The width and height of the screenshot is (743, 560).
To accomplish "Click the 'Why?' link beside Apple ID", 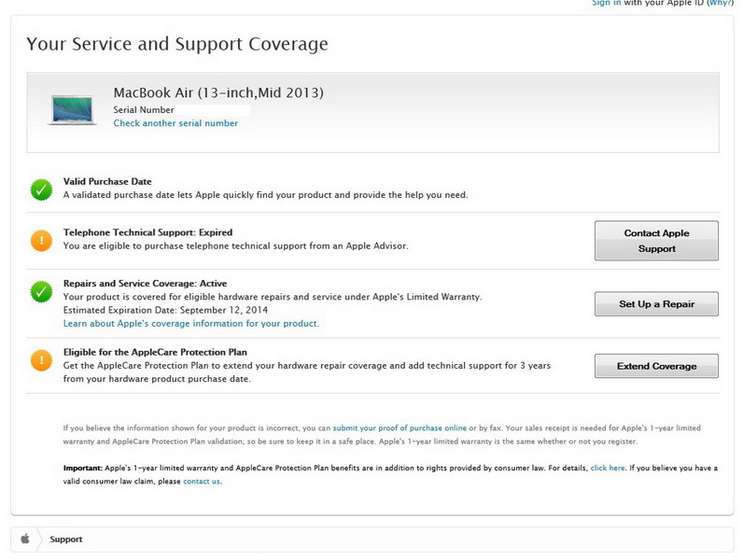I will coord(720,4).
